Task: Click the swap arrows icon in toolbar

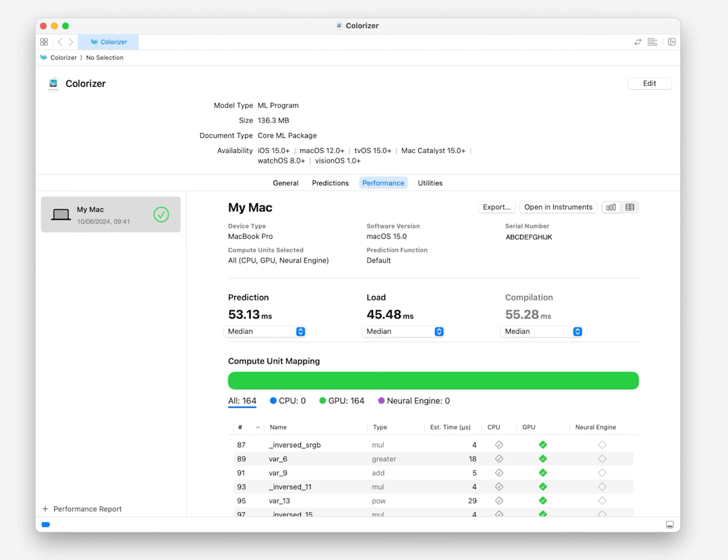Action: 638,42
